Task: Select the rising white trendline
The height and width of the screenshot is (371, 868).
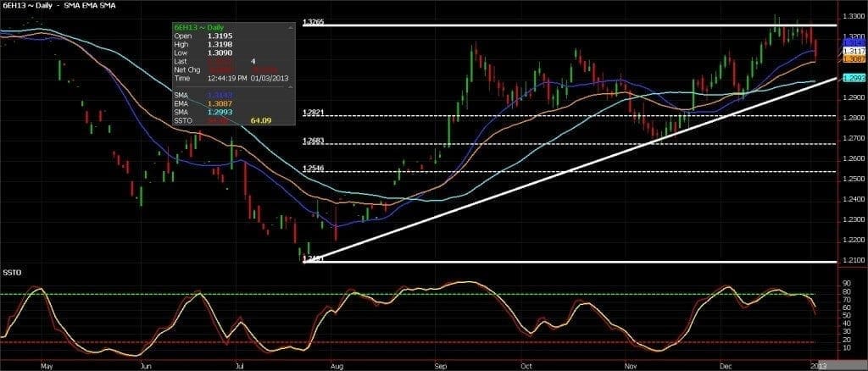Action: (x=570, y=169)
